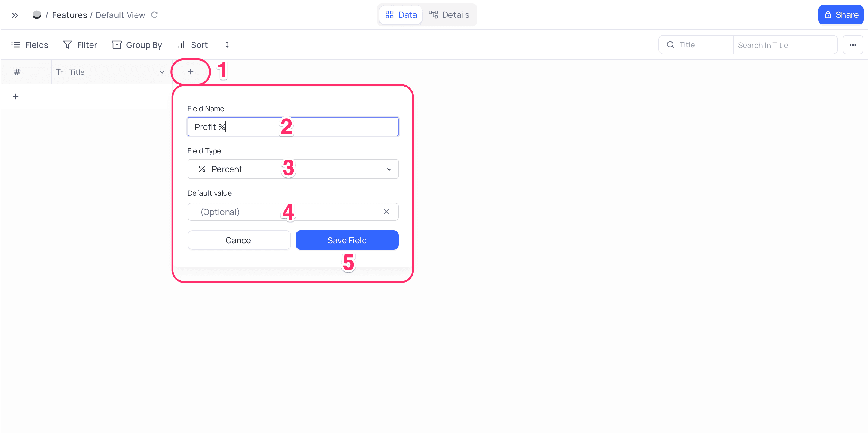Clear default value with X icon

[386, 212]
